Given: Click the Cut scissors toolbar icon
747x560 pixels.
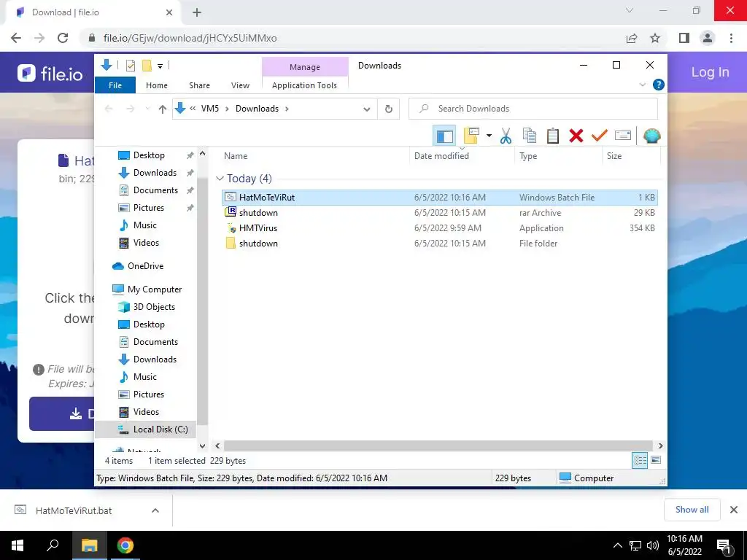Looking at the screenshot, I should (x=506, y=136).
